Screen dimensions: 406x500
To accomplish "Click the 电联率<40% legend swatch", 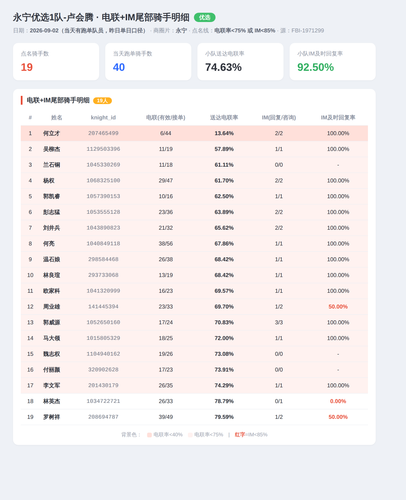I will [x=149, y=435].
